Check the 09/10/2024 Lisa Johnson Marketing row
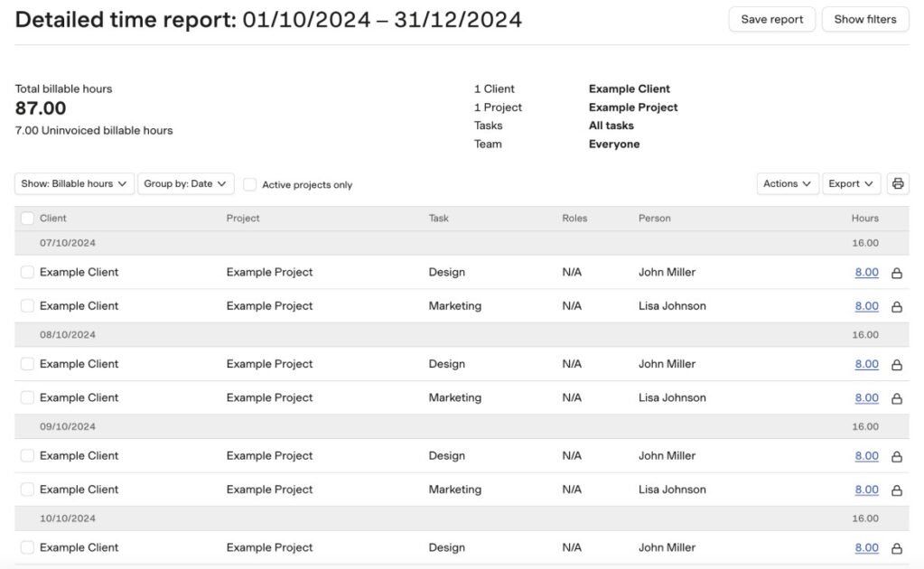The width and height of the screenshot is (924, 569). pos(27,490)
